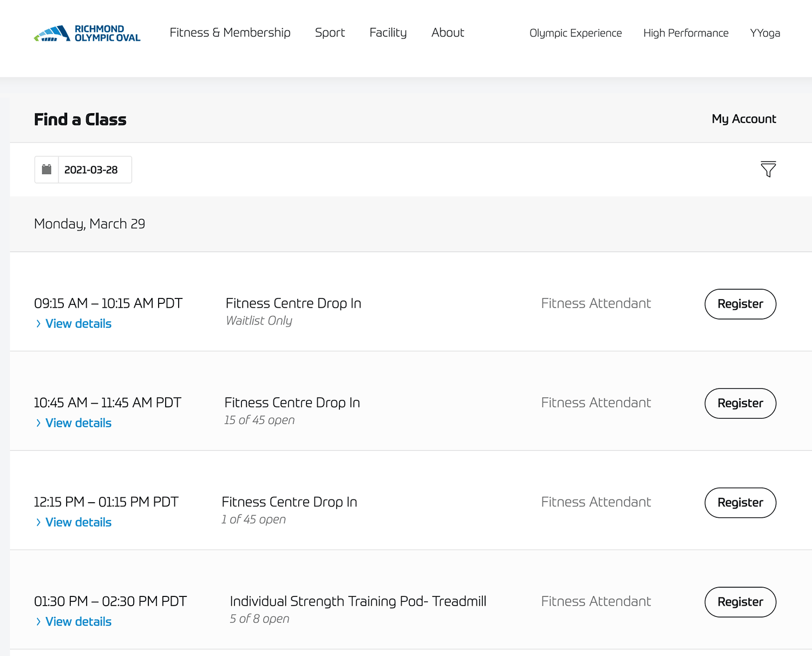Image resolution: width=812 pixels, height=656 pixels.
Task: Expand View details for 09:15 AM class
Action: click(78, 323)
